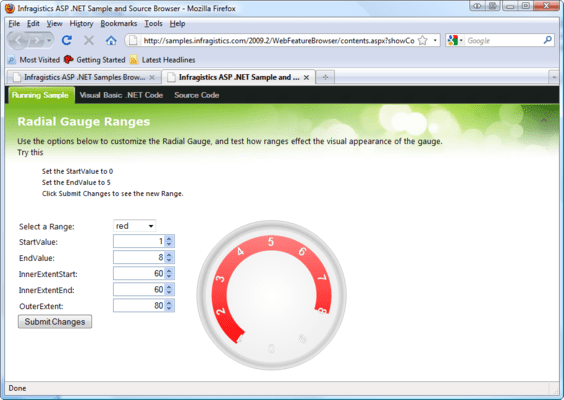The image size is (564, 400).
Task: Increase StartValue with the up spinner
Action: pos(169,238)
